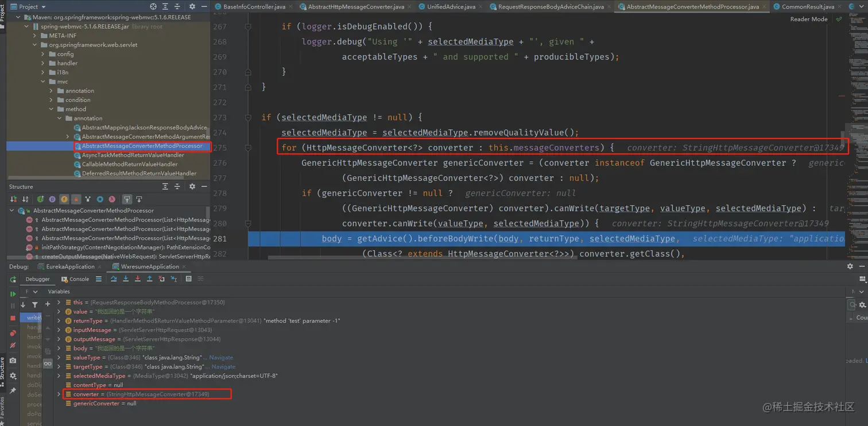Select the Debugger tab in Debug panel
The width and height of the screenshot is (868, 426).
pyautogui.click(x=38, y=279)
